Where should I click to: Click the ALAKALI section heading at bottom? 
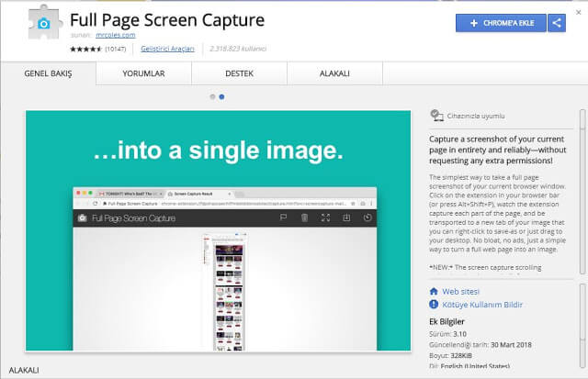[x=24, y=370]
